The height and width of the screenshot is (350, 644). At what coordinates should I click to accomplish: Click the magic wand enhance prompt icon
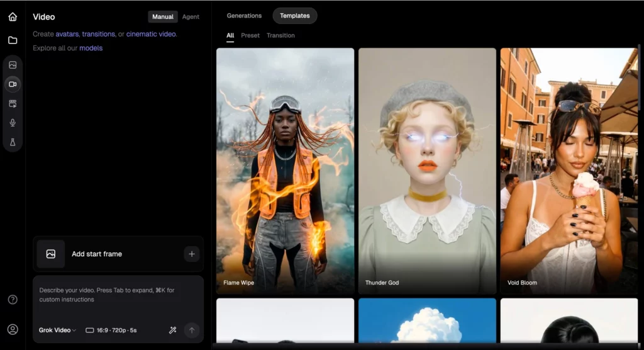[173, 330]
